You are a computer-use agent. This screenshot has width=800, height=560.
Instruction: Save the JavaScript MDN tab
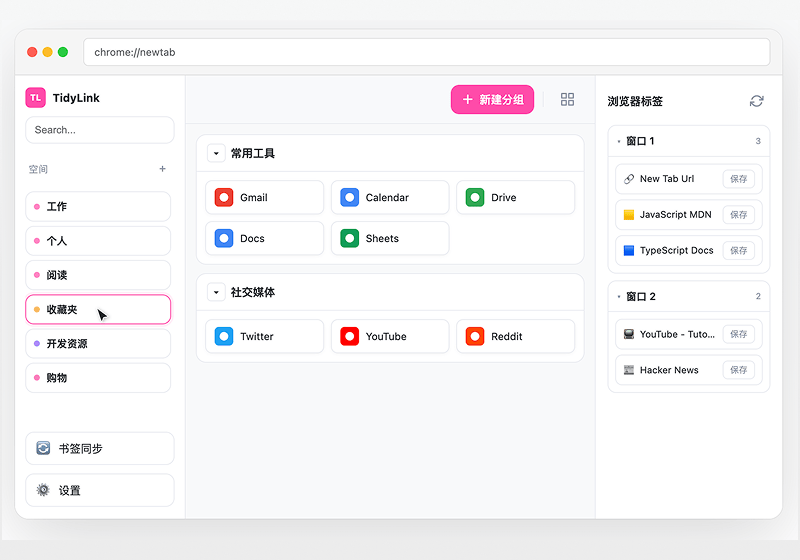coord(738,215)
